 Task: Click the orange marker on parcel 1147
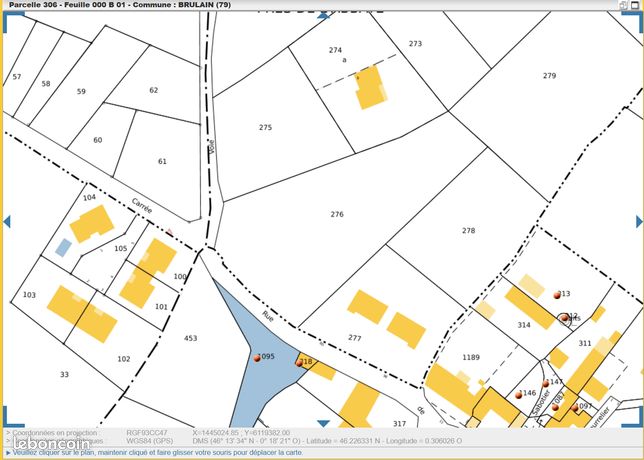click(x=545, y=384)
